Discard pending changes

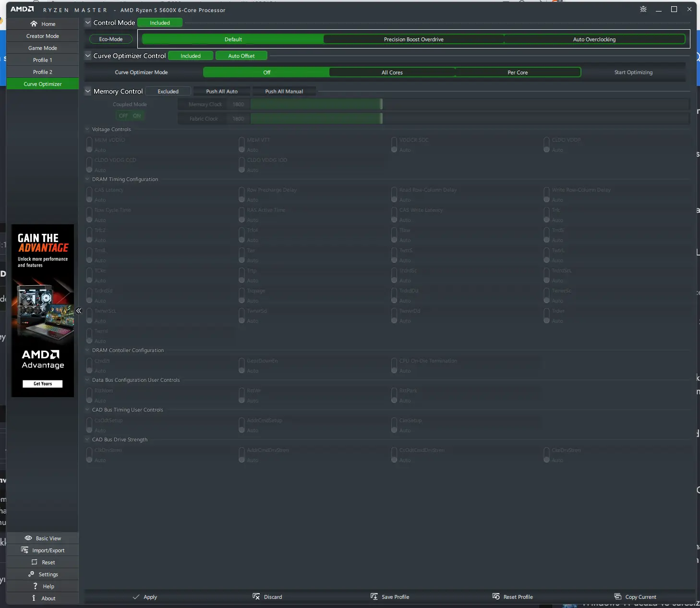pyautogui.click(x=267, y=597)
